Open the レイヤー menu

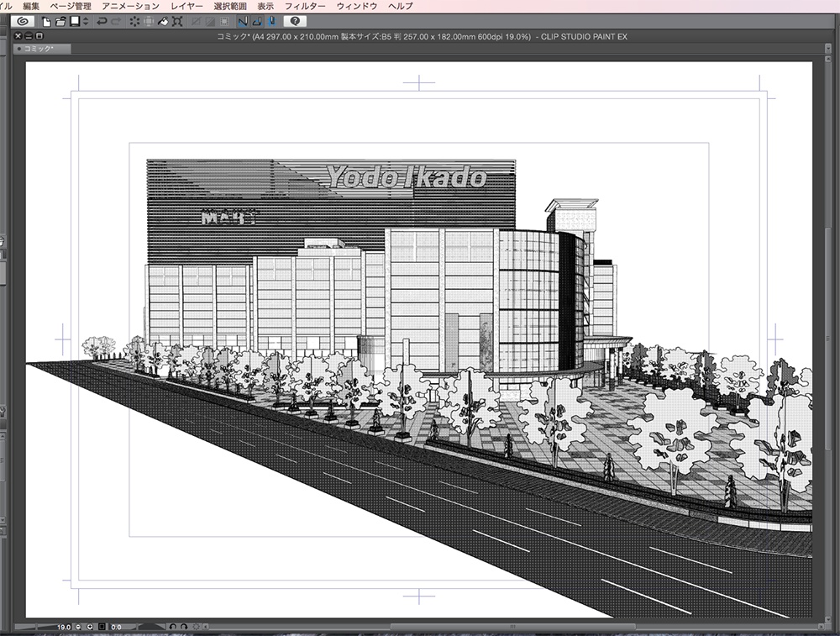pos(186,6)
